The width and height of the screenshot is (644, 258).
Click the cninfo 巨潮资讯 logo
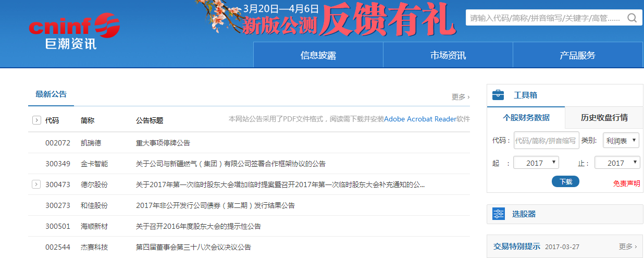[x=74, y=32]
